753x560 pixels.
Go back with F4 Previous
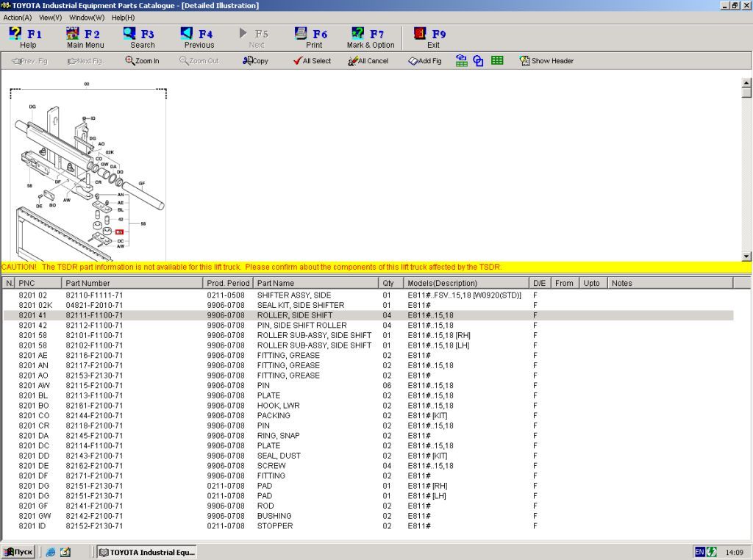tap(199, 38)
